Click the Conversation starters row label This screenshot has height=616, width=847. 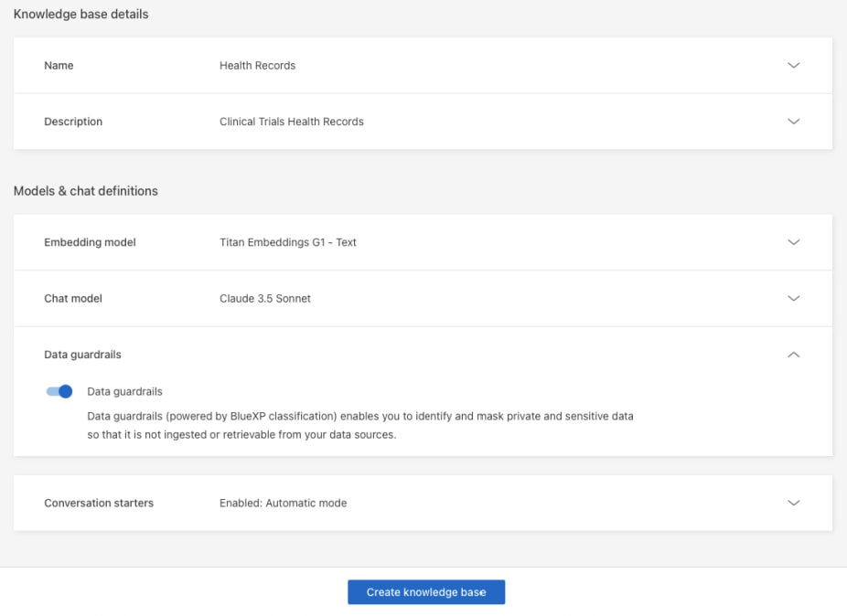coord(99,503)
